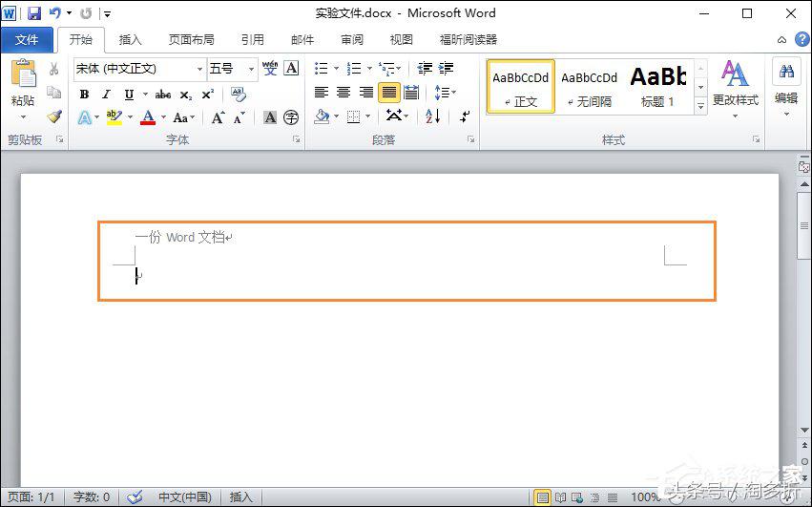Image resolution: width=812 pixels, height=507 pixels.
Task: Shrink font size with the smaller A
Action: (239, 118)
